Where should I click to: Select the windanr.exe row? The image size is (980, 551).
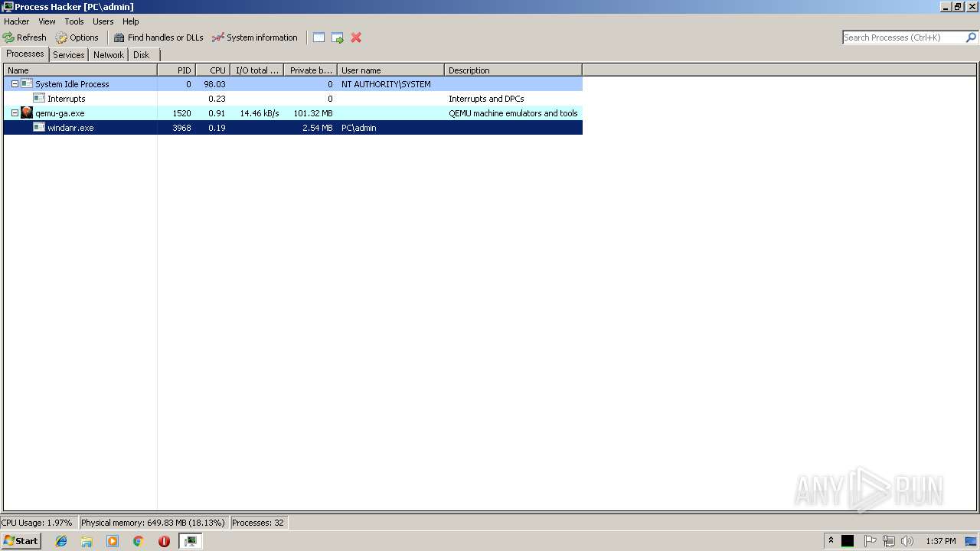(x=293, y=128)
